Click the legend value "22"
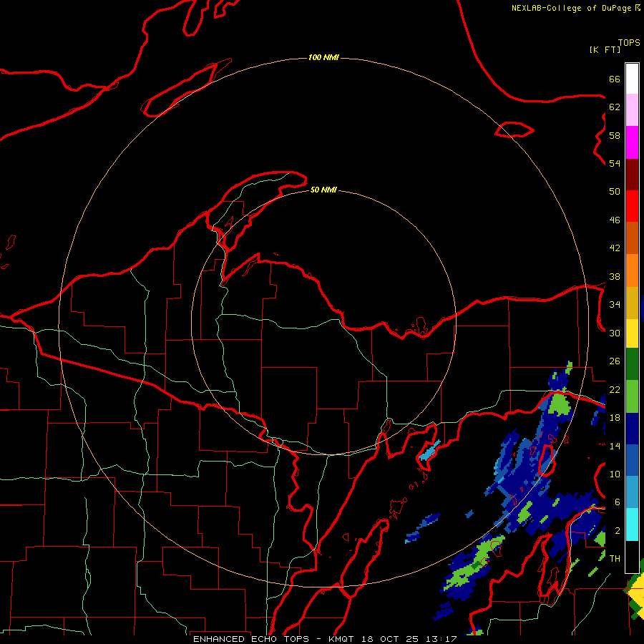Screen dimensions: 644x644 [615, 390]
